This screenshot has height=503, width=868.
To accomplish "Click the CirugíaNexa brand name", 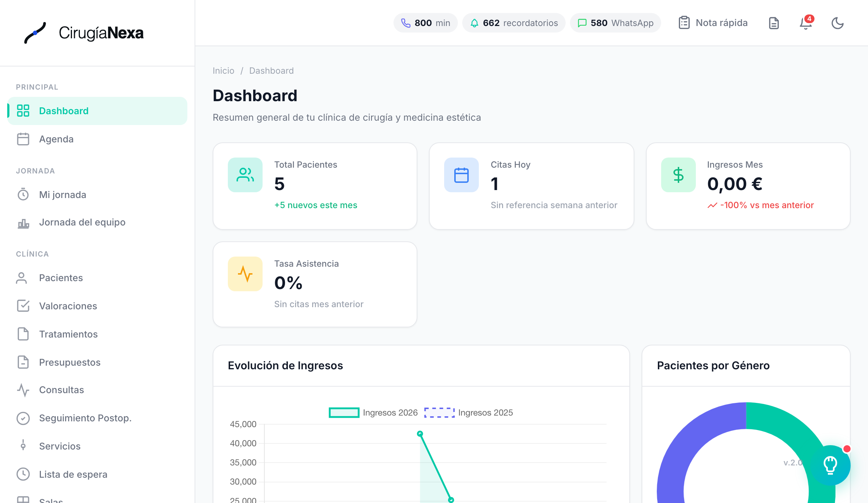I will coord(101,33).
